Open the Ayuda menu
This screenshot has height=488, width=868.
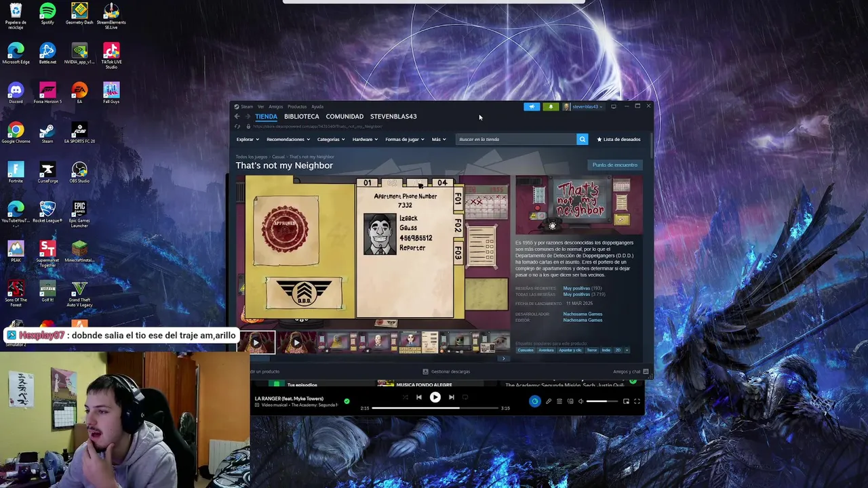coord(317,106)
